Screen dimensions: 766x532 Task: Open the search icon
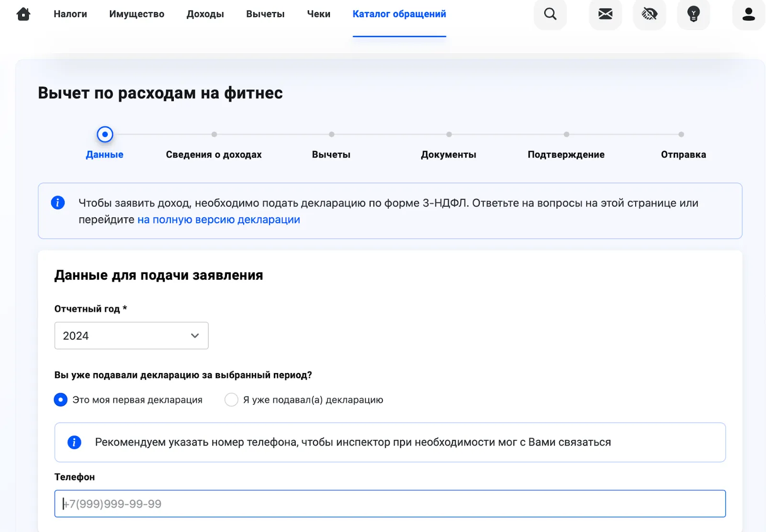(550, 14)
